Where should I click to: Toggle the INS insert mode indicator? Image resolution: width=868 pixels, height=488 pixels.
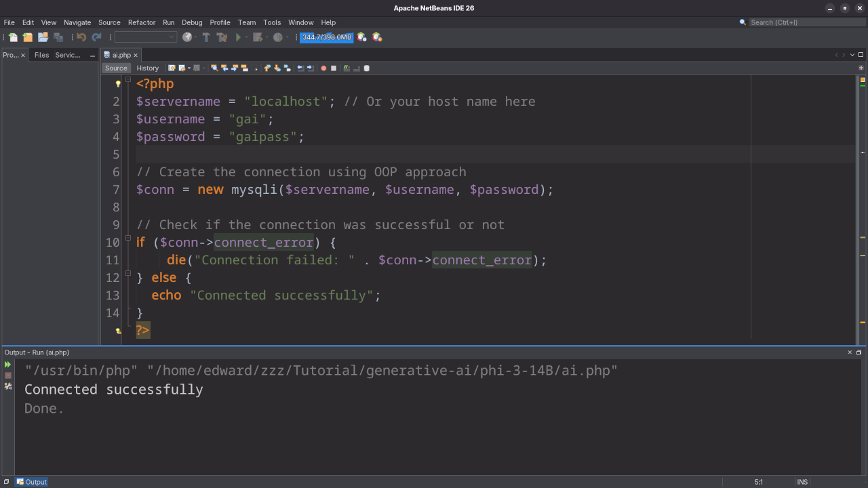pos(802,482)
